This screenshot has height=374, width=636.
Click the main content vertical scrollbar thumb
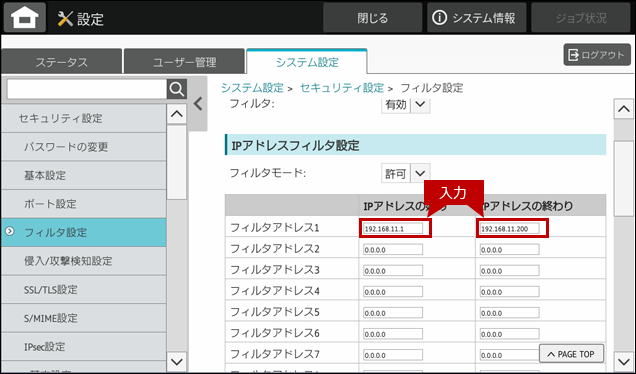(624, 178)
